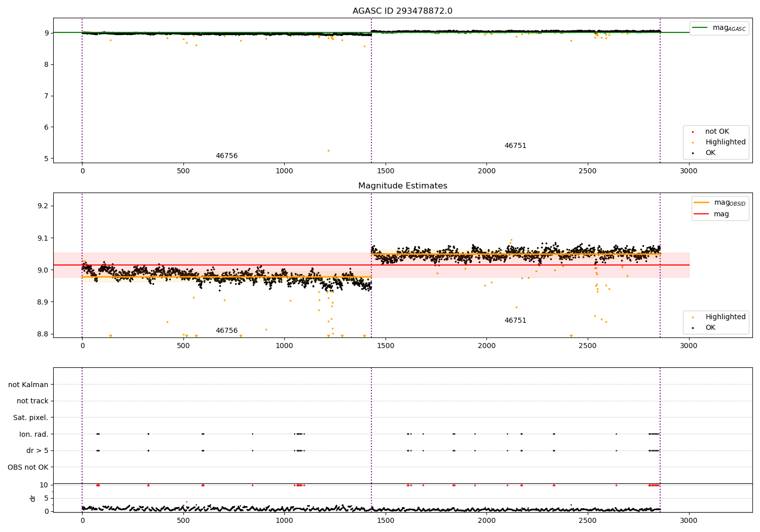
Task: Select the '9.2' y-axis tick label
Action: pos(43,206)
